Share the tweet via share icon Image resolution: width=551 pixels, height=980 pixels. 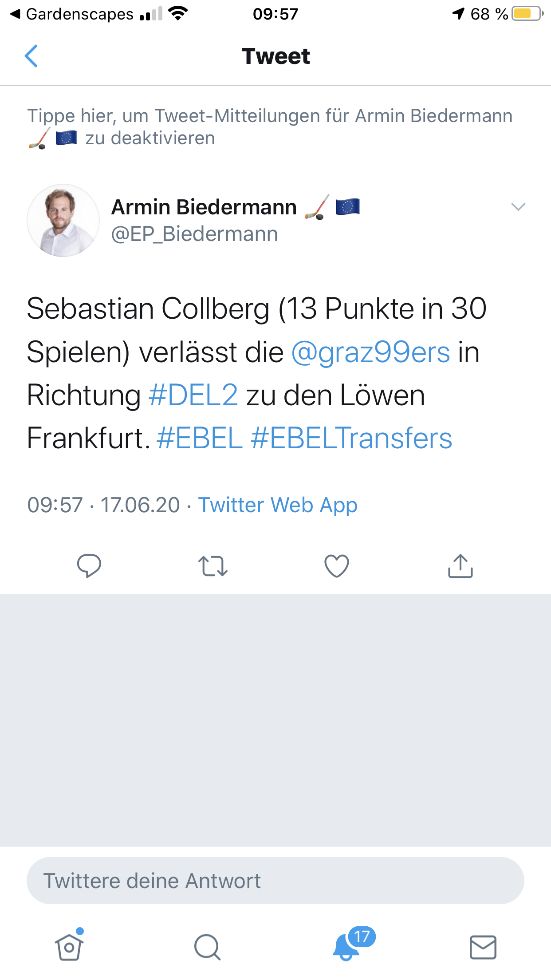click(460, 566)
